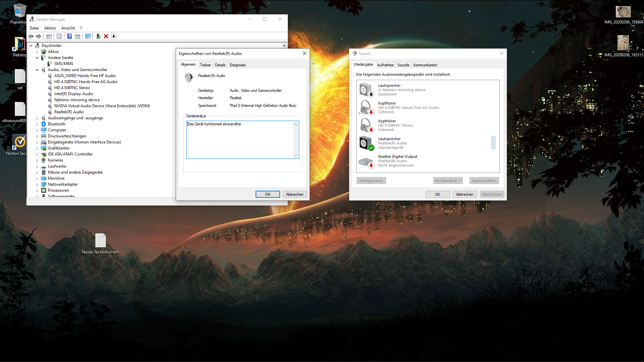Click the Realtek(R) Audio device icon

[189, 76]
